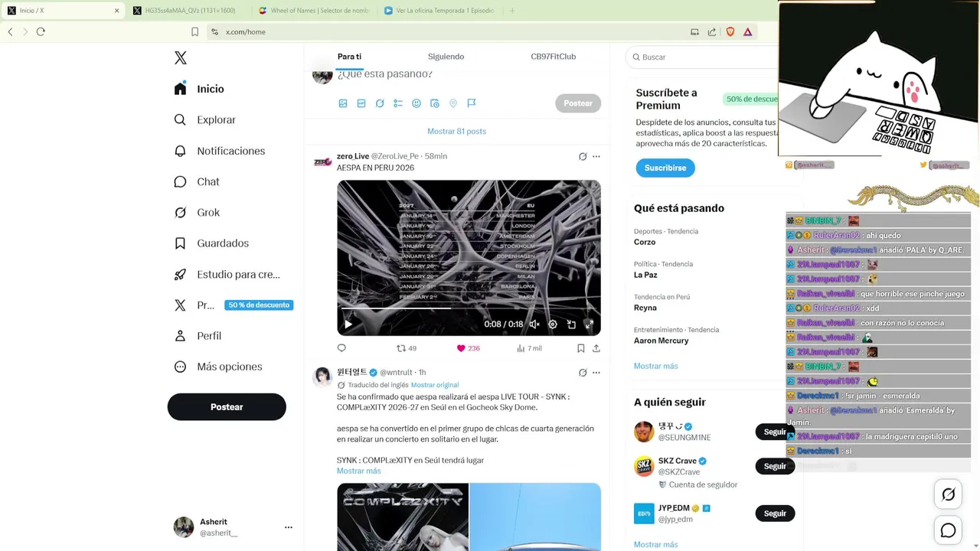Screen dimensions: 980x551
Task: Follow the SKZ Crave account
Action: click(775, 466)
